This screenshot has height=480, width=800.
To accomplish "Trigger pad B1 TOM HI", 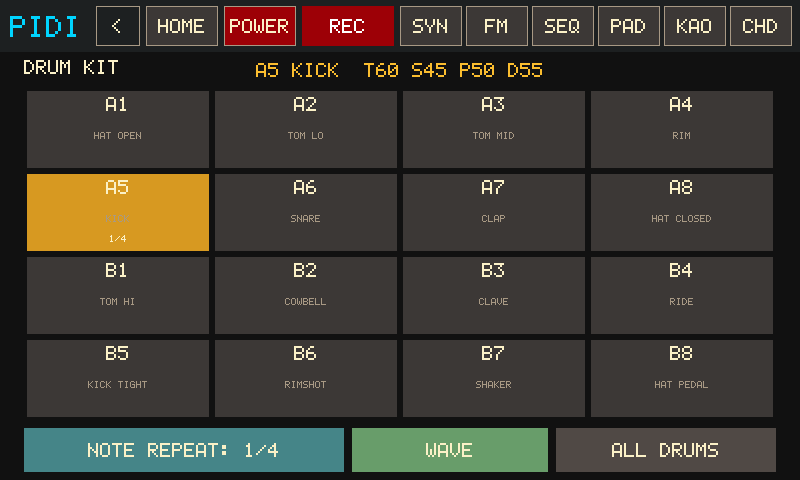I will pyautogui.click(x=118, y=295).
